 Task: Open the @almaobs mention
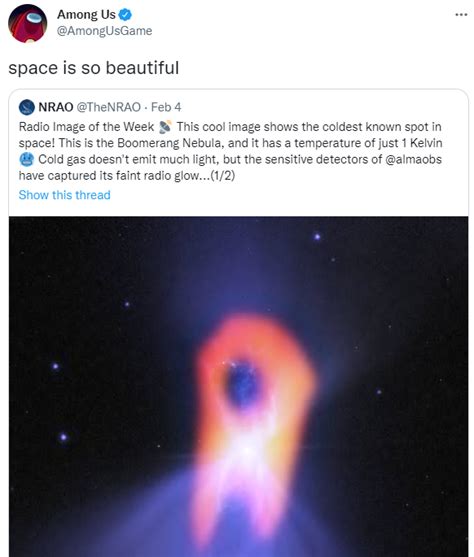[x=413, y=159]
